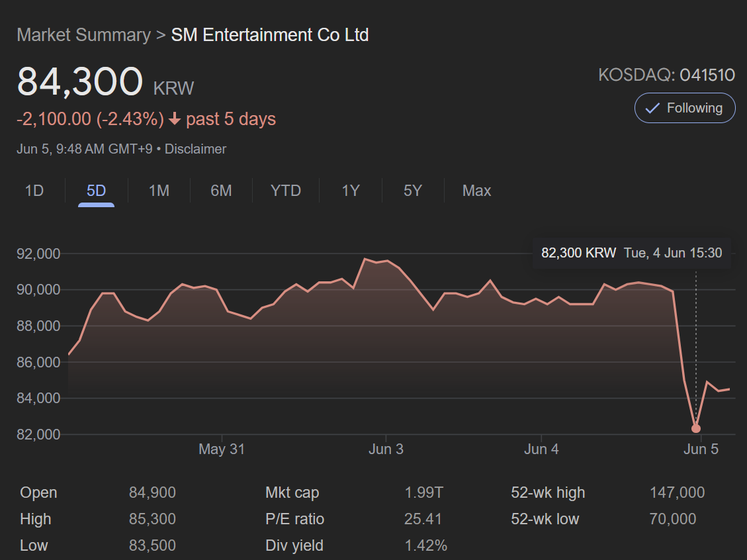Click the May 31 date on axis
This screenshot has width=747, height=560.
point(222,449)
